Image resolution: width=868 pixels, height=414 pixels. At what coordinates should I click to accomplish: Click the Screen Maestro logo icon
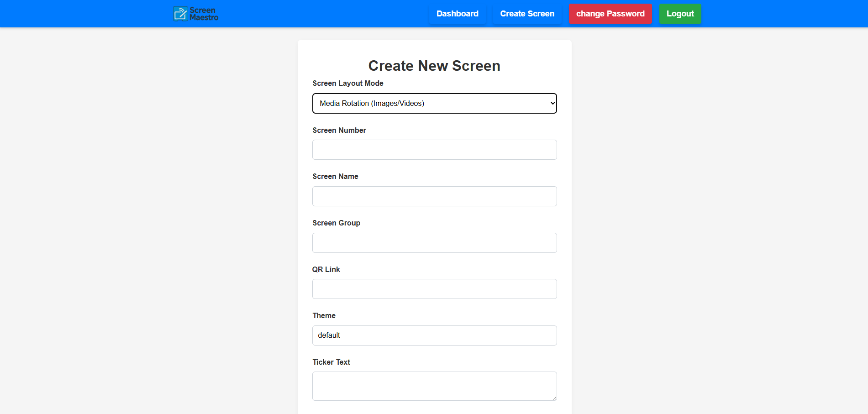(180, 14)
